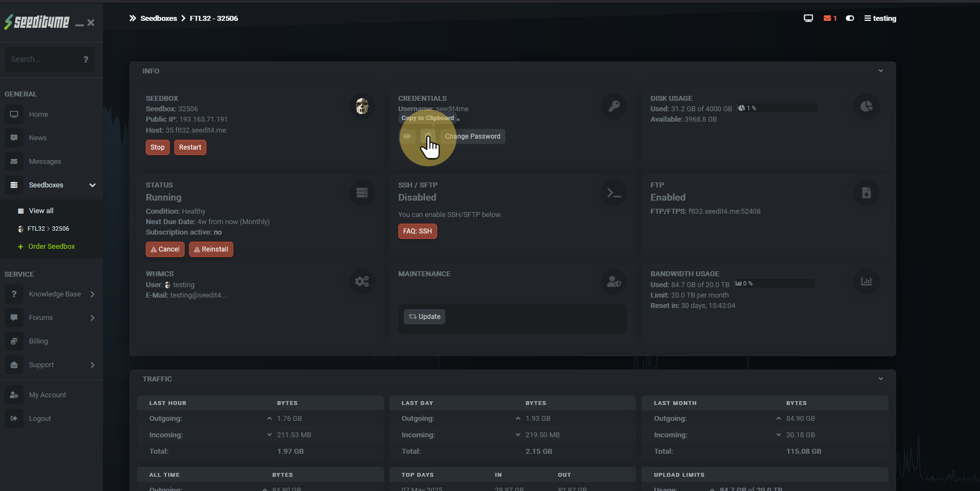Click Change Password button

473,136
